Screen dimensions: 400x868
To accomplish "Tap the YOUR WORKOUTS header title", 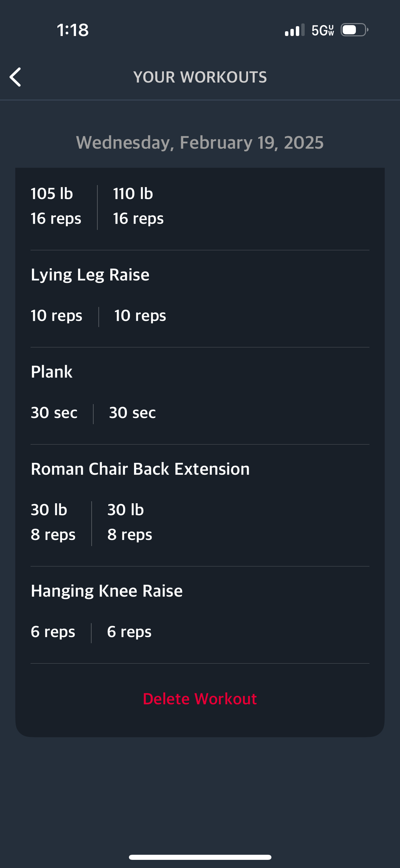I will [200, 77].
